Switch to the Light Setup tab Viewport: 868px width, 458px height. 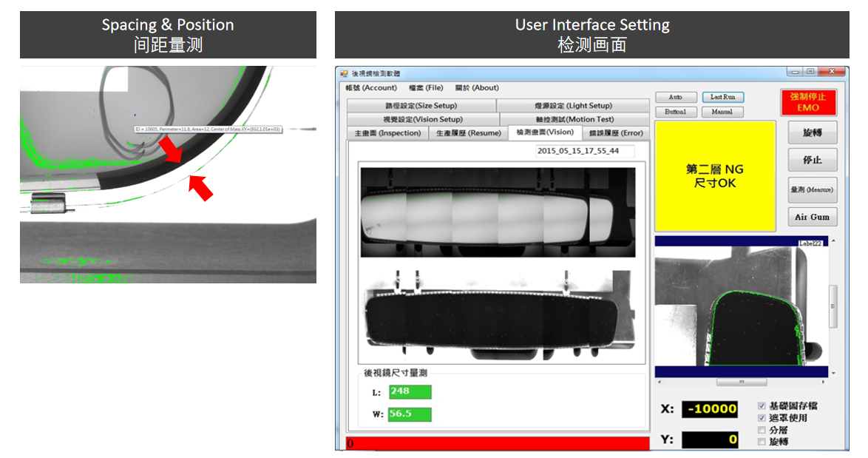tap(573, 106)
